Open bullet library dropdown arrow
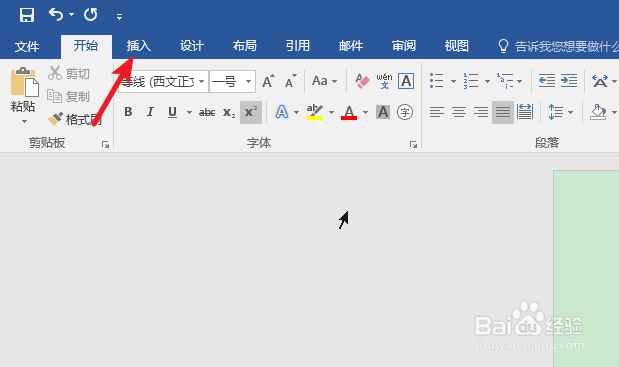 point(453,81)
